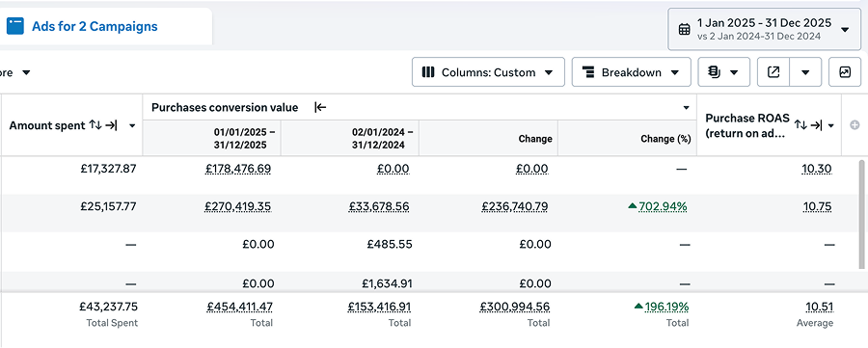Click Purchase ROAS column resize arrow icon

[817, 125]
